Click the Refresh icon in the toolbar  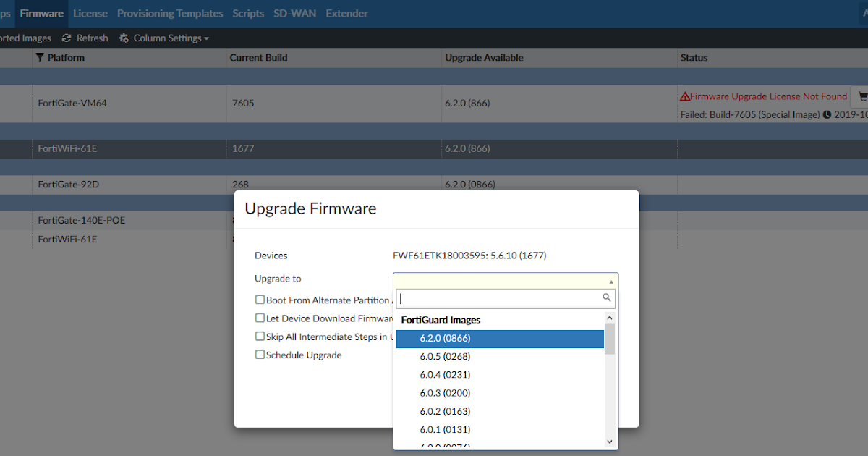(x=67, y=38)
